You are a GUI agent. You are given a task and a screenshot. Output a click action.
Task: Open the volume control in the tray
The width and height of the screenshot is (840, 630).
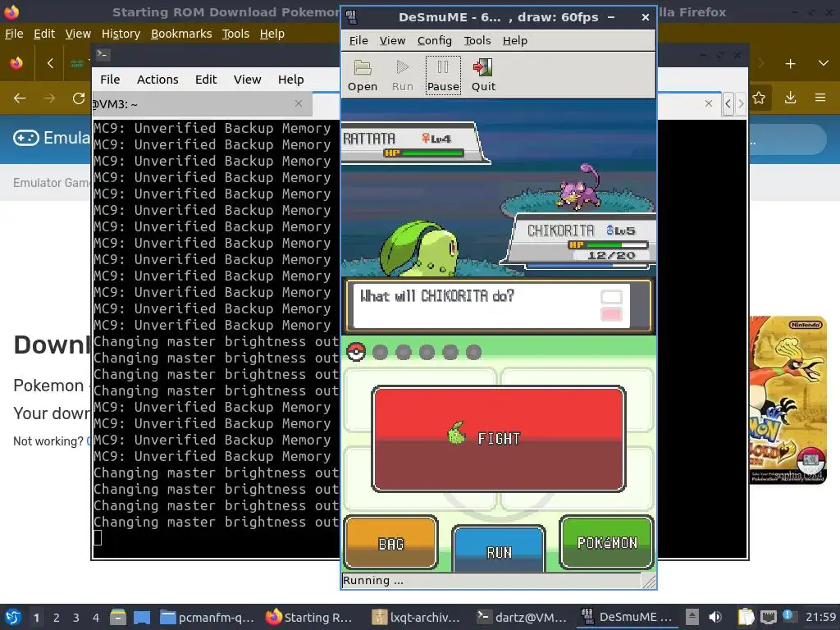(x=715, y=618)
